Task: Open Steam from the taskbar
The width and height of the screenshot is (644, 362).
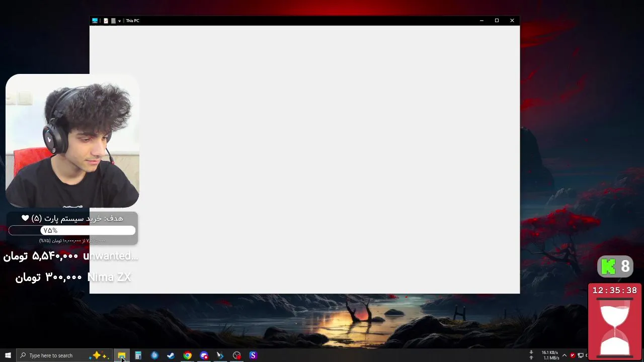Action: (171, 355)
